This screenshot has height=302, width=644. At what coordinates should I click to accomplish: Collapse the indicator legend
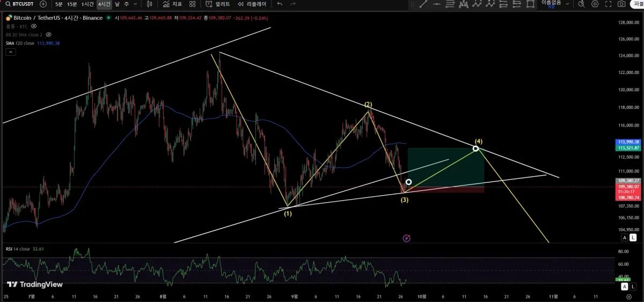[11, 52]
